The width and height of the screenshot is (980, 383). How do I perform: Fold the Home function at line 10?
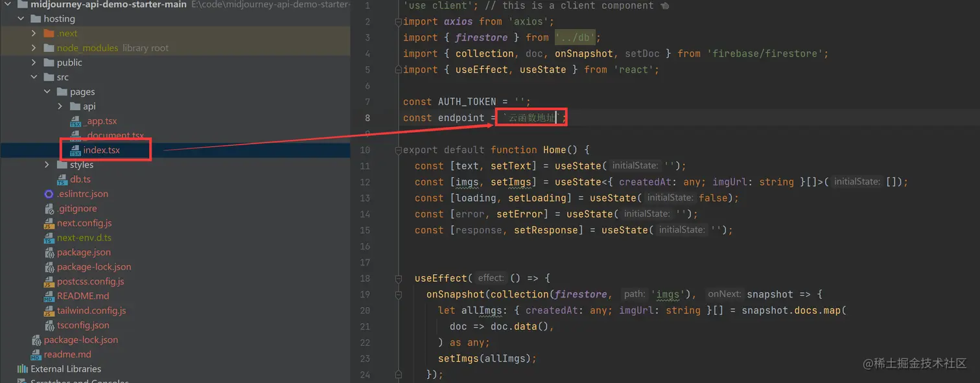(399, 150)
